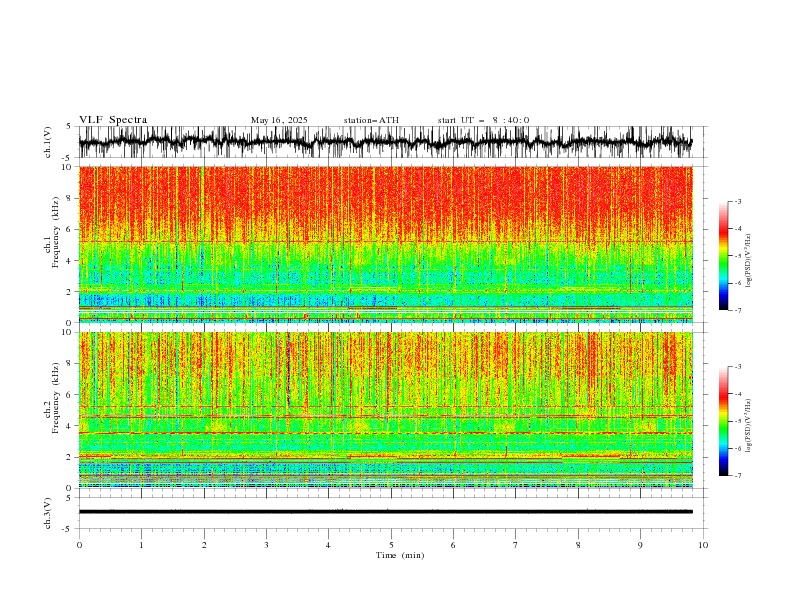Click the 'ch.3(V)' waveform axis label
This screenshot has height=612, width=792.
tap(48, 513)
